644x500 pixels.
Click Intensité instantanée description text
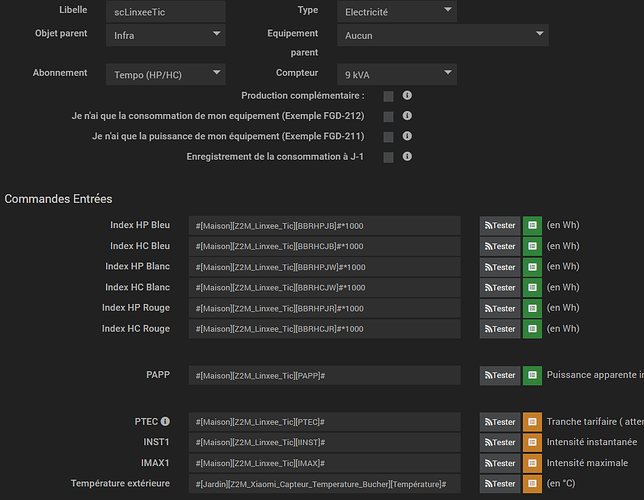click(592, 442)
